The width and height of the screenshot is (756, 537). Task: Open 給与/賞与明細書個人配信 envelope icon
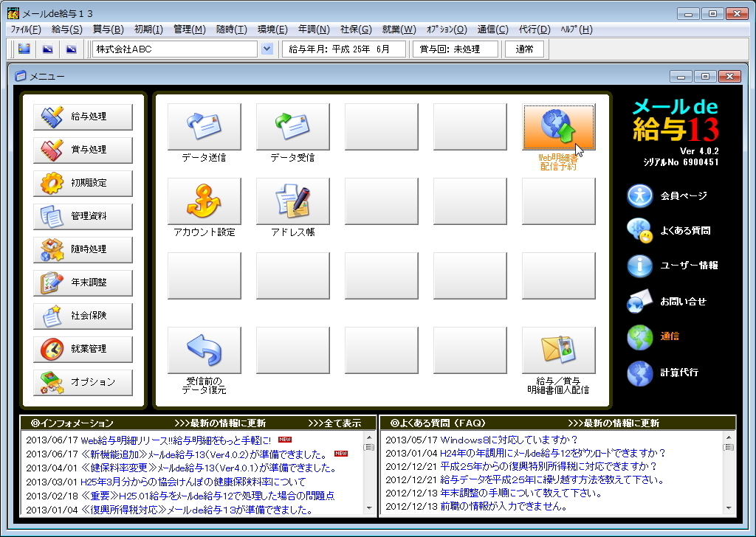[559, 350]
